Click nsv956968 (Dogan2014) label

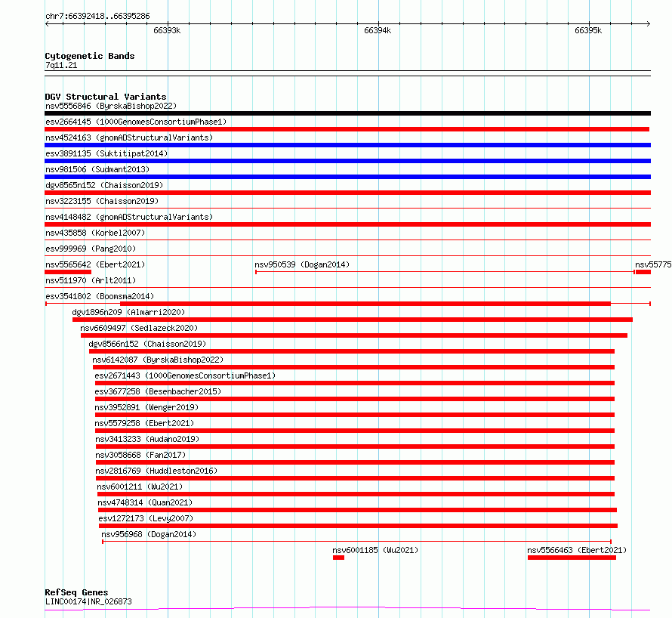[x=149, y=534]
